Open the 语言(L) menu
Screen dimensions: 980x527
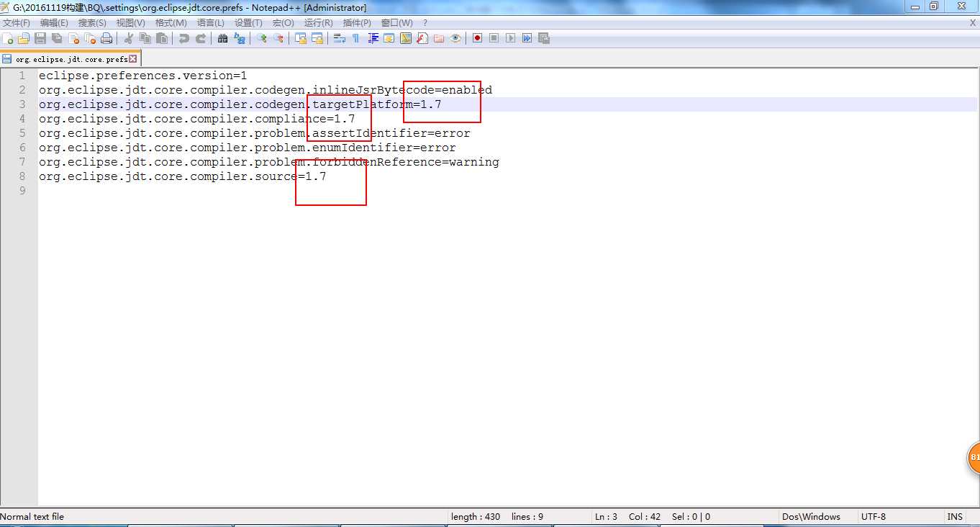210,23
